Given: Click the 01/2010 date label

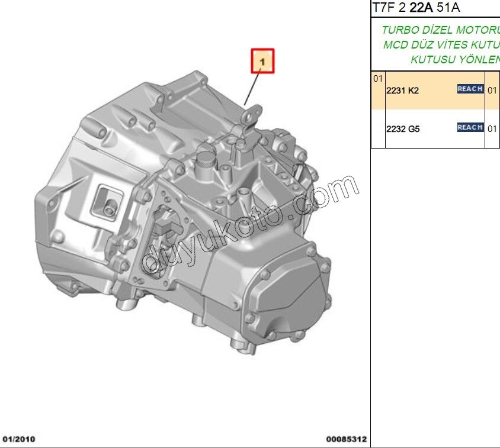Looking at the screenshot, I should (x=19, y=440).
